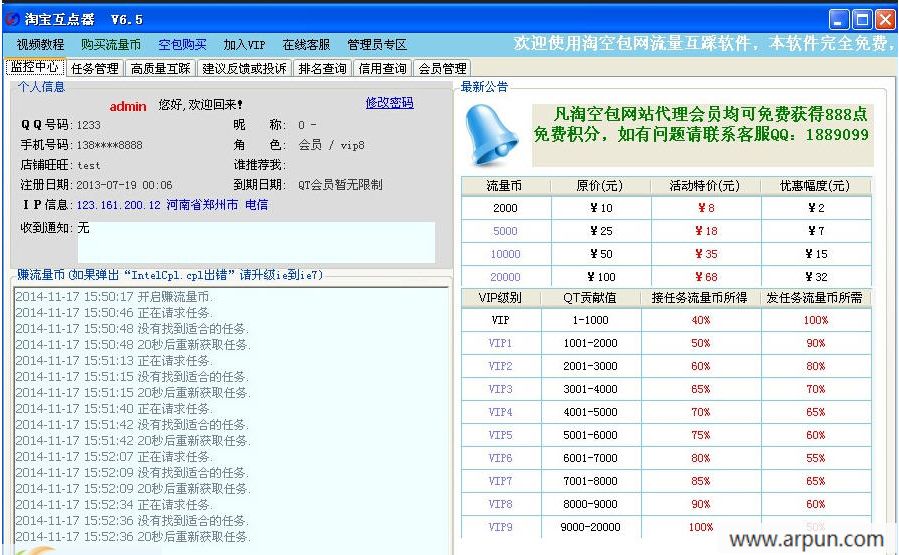Click the app logo in title bar
Screen dimensions: 899x555
click(13, 19)
